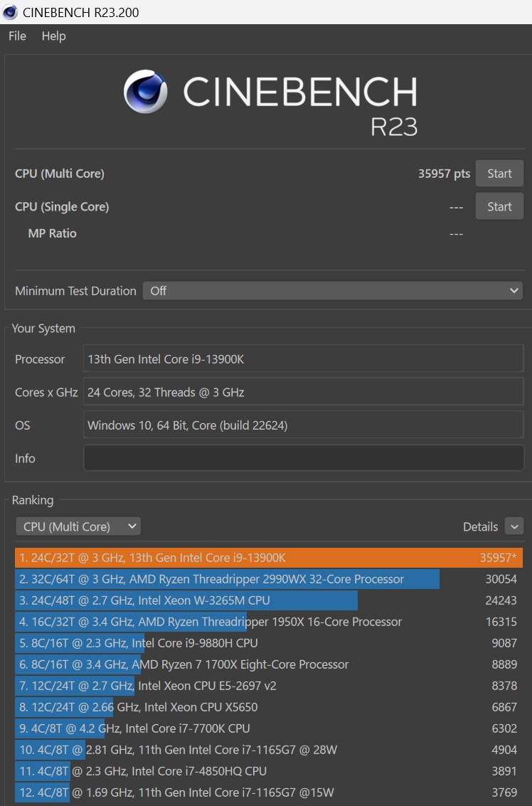Click the Processor field showing i9-13900K

tap(303, 359)
